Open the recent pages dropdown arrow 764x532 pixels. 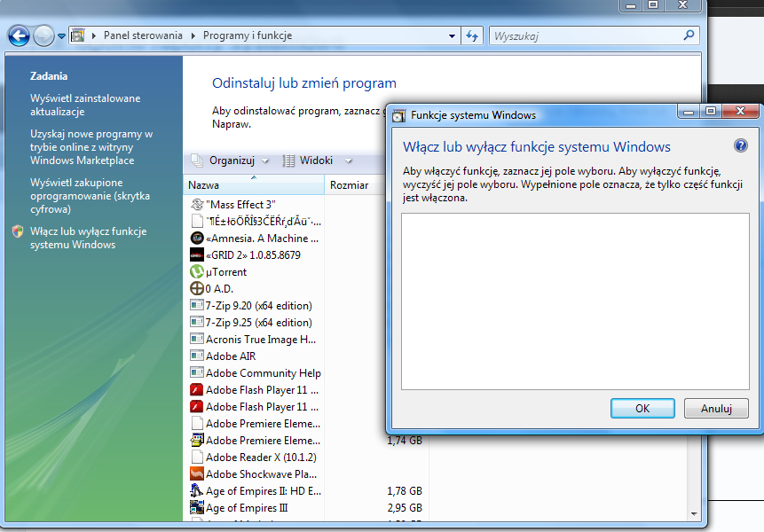click(x=61, y=36)
